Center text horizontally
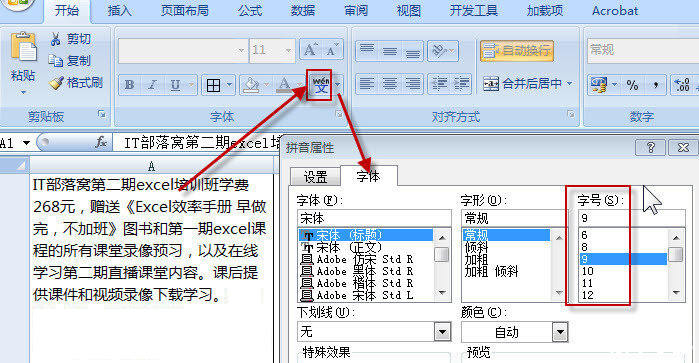Viewport: 699px width, 363px height. 390,83
